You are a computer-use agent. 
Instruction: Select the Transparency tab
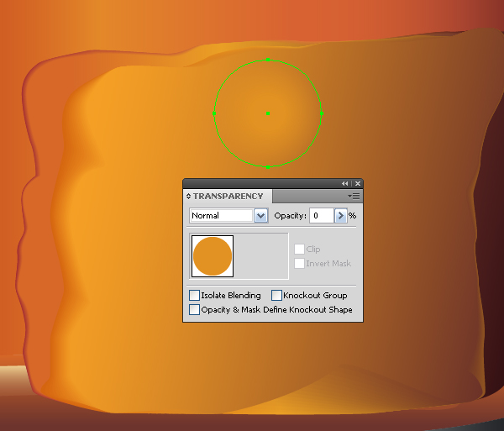(x=228, y=196)
